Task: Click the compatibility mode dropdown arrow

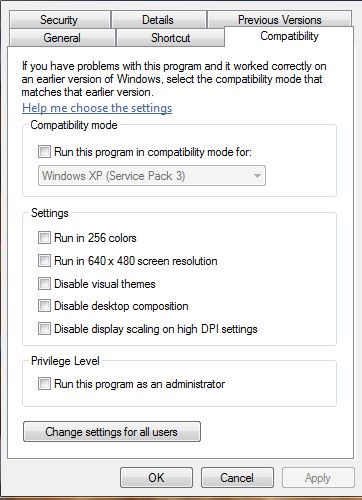Action: pyautogui.click(x=257, y=175)
